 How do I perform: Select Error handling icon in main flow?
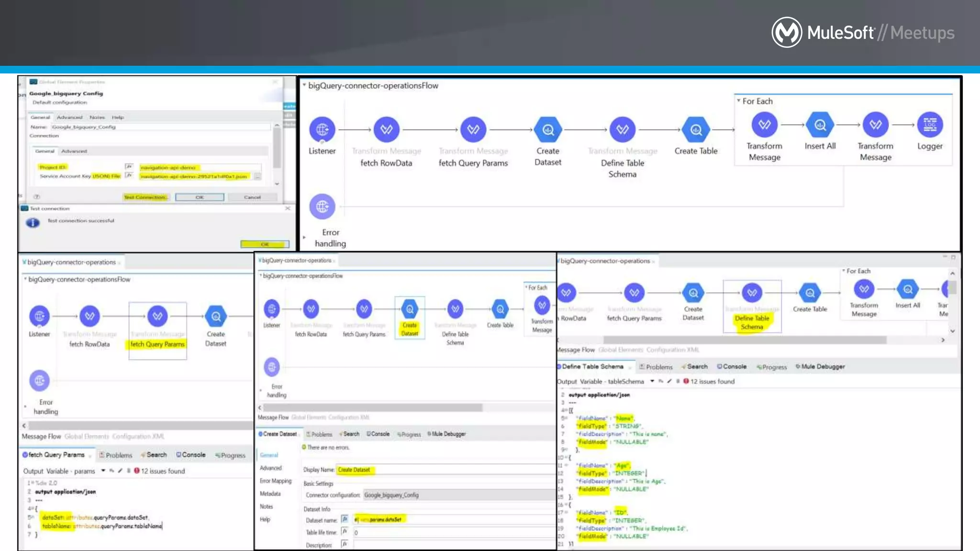[322, 207]
